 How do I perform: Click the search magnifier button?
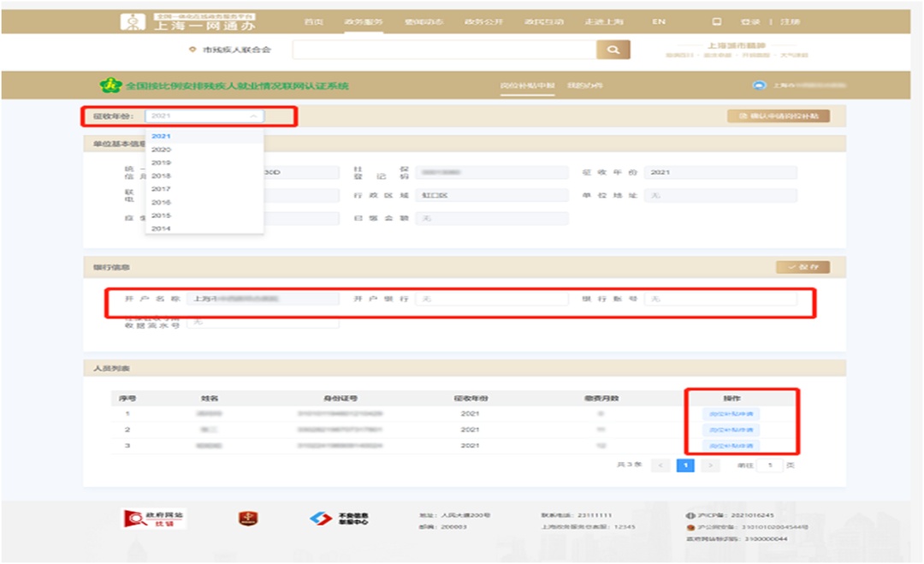point(613,50)
